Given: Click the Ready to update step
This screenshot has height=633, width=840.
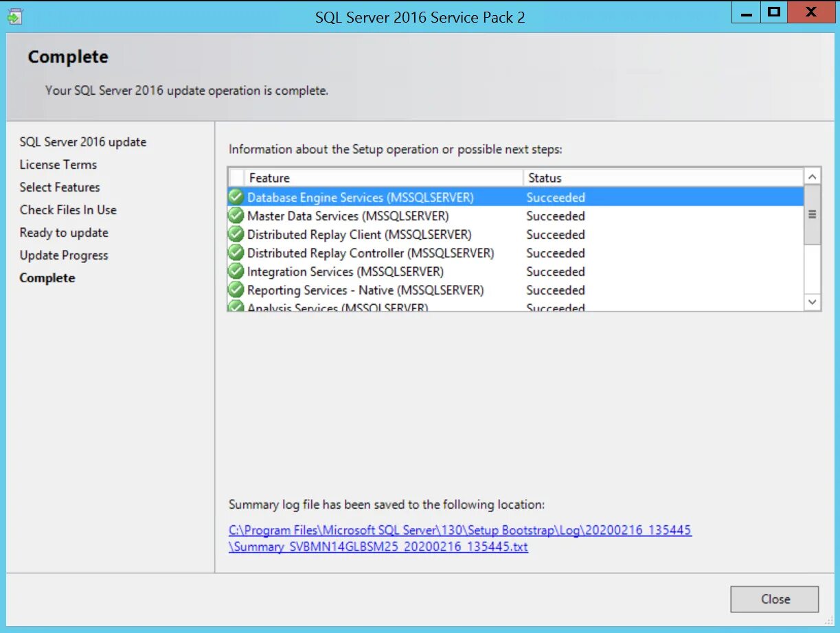Looking at the screenshot, I should pos(64,233).
